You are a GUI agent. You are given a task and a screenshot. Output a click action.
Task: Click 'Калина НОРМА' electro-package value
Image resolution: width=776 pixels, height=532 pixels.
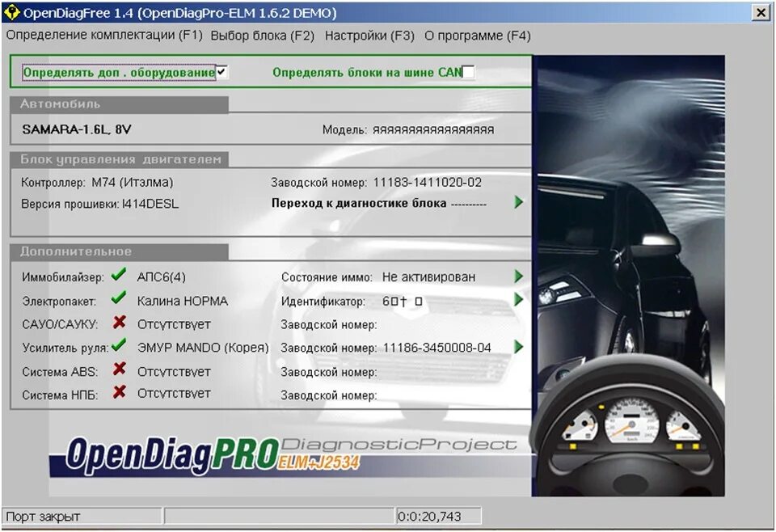182,301
